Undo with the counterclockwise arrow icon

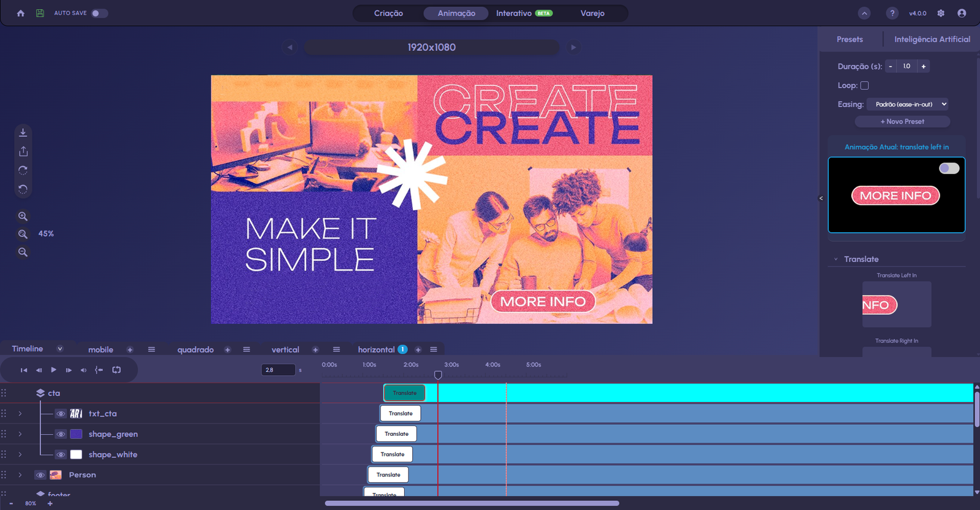coord(23,189)
